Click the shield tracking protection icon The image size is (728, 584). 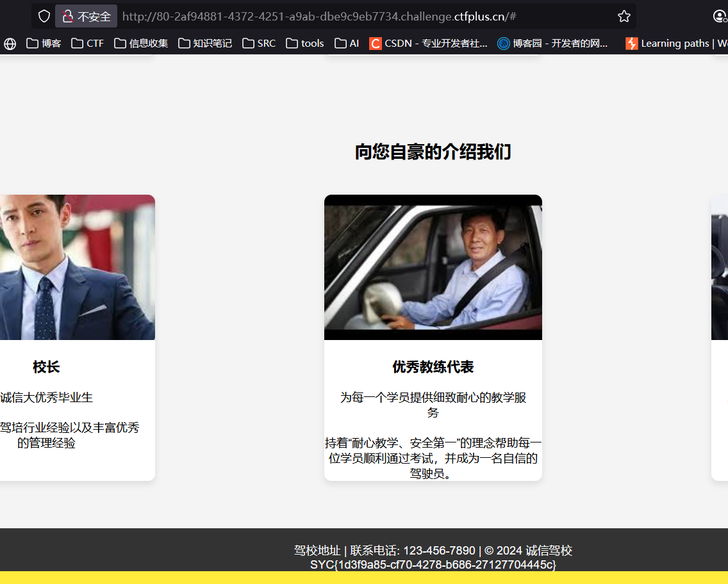(44, 17)
